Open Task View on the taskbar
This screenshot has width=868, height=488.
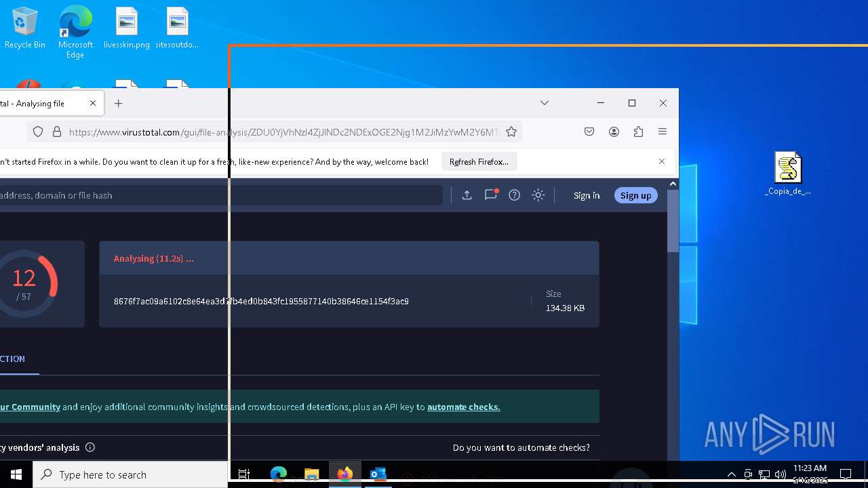(244, 474)
